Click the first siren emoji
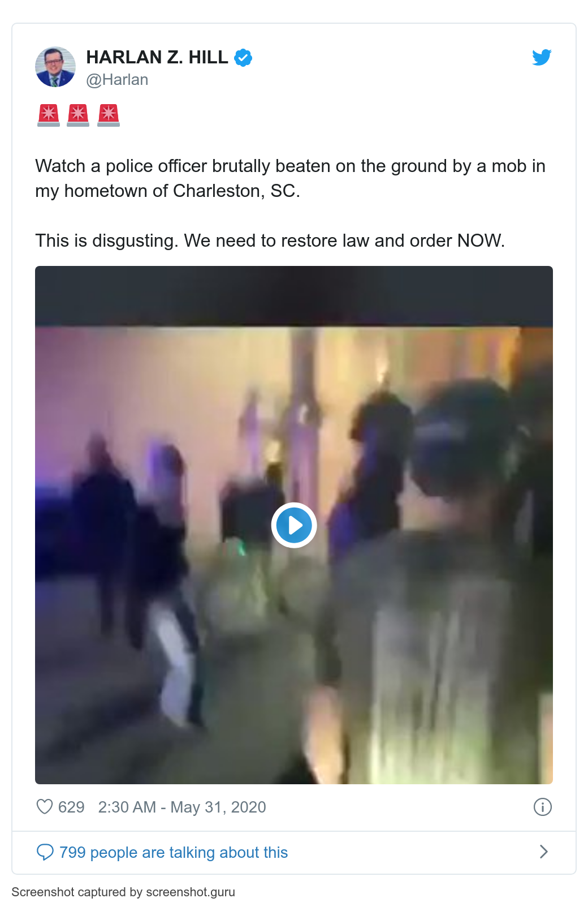Screen dimensions: 588x911 (49, 115)
